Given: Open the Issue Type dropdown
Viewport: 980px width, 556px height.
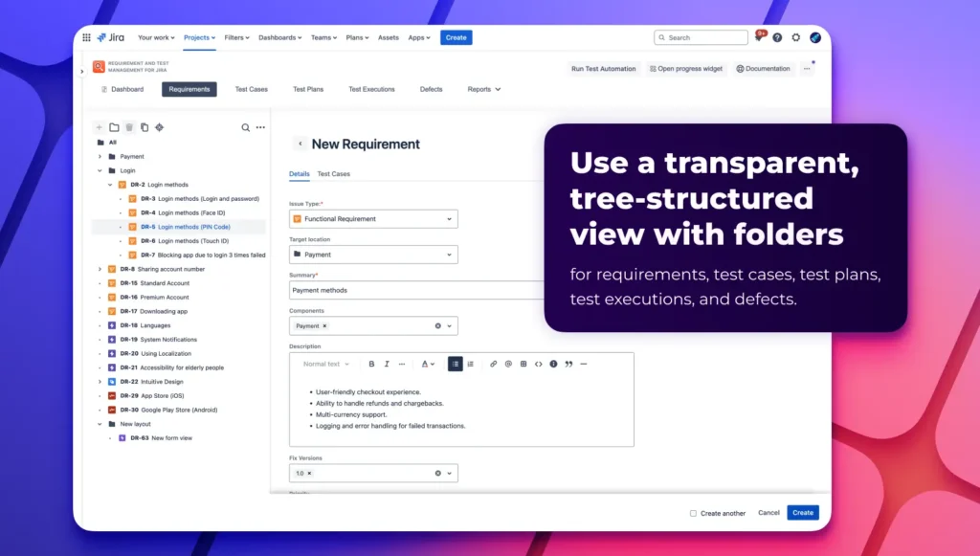Looking at the screenshot, I should coord(373,218).
